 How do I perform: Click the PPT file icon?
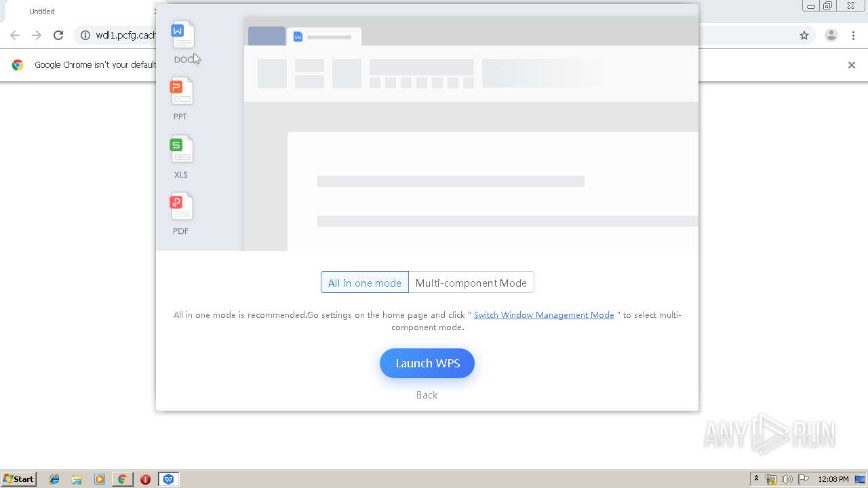tap(181, 91)
